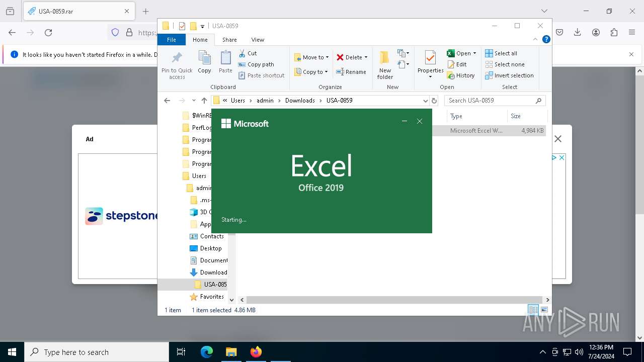Open the Delete dropdown button
Viewport: 644px width, 362px height.
[352, 57]
